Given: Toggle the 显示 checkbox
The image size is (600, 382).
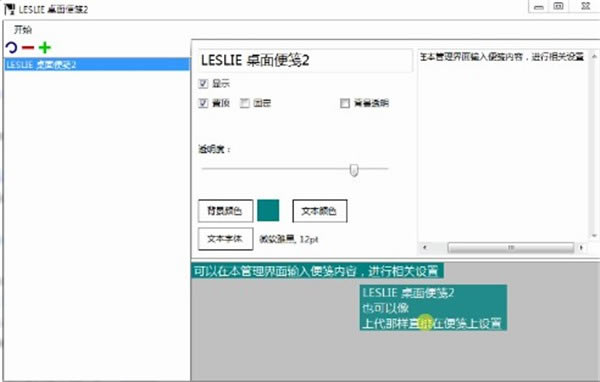Looking at the screenshot, I should [203, 83].
